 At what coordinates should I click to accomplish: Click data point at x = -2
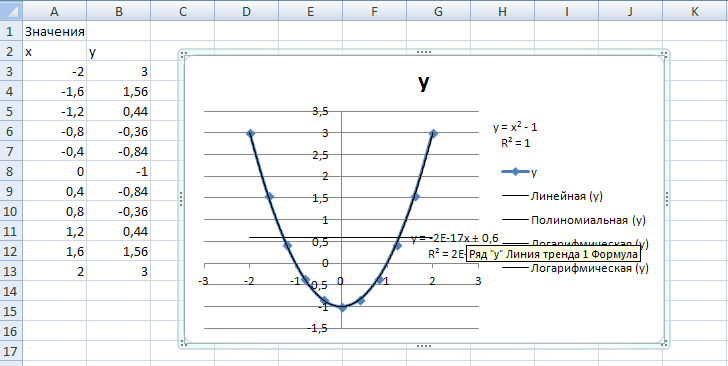point(250,133)
